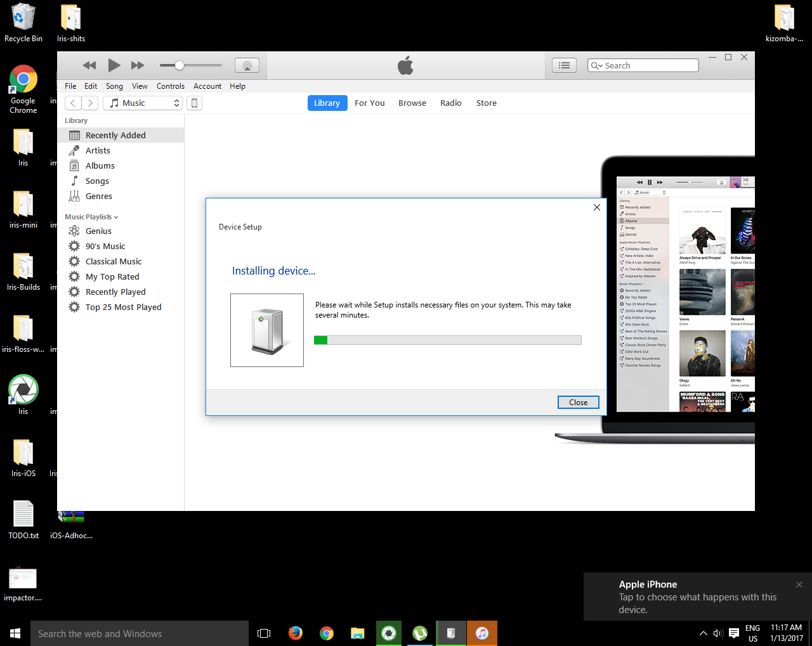The height and width of the screenshot is (646, 812).
Task: Open the Recently Played playlist
Action: (x=121, y=292)
